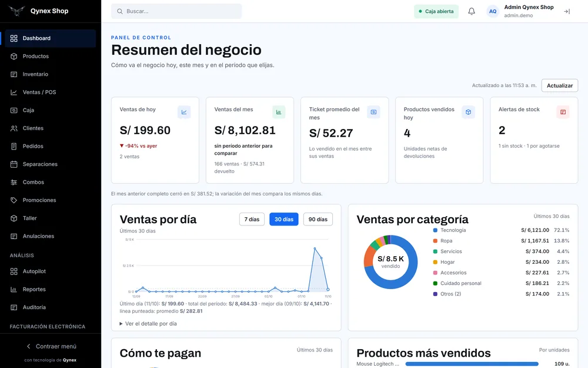Select the 30 días range

coord(284,219)
